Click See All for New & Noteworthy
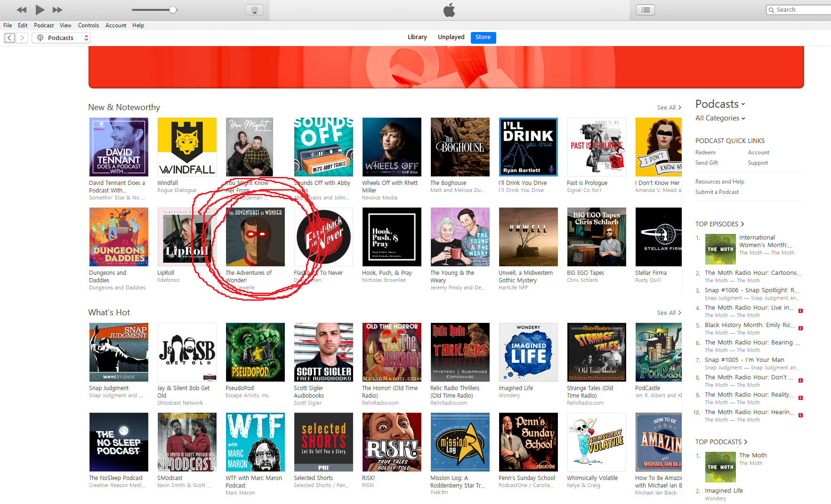831x504 pixels. pyautogui.click(x=669, y=108)
